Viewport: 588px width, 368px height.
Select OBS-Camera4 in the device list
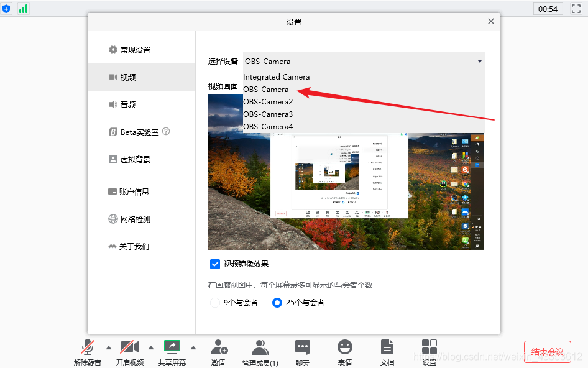tap(364, 126)
